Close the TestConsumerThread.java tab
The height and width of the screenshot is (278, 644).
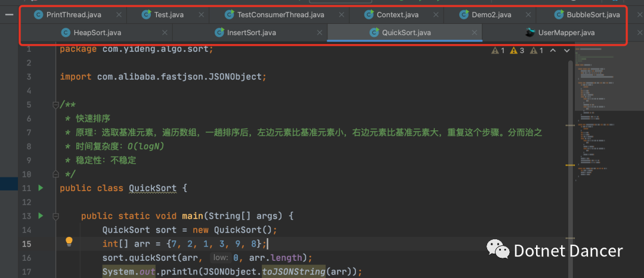pyautogui.click(x=341, y=15)
